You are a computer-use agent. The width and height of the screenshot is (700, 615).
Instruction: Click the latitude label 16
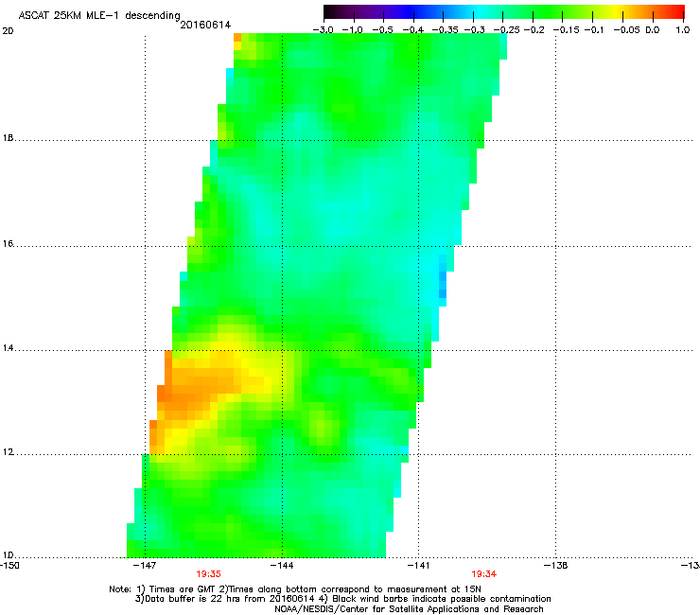8,243
